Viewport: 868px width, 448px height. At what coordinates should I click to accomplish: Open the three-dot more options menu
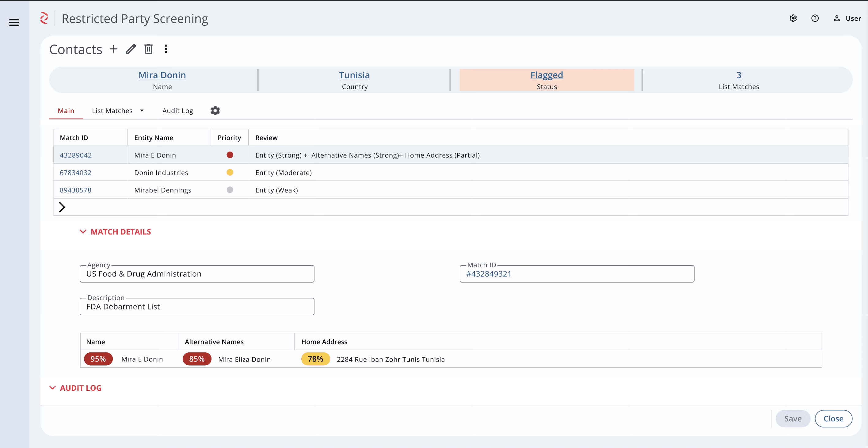[166, 49]
